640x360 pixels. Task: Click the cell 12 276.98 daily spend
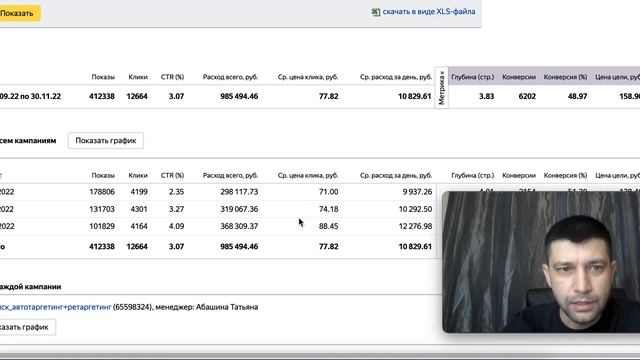point(415,226)
